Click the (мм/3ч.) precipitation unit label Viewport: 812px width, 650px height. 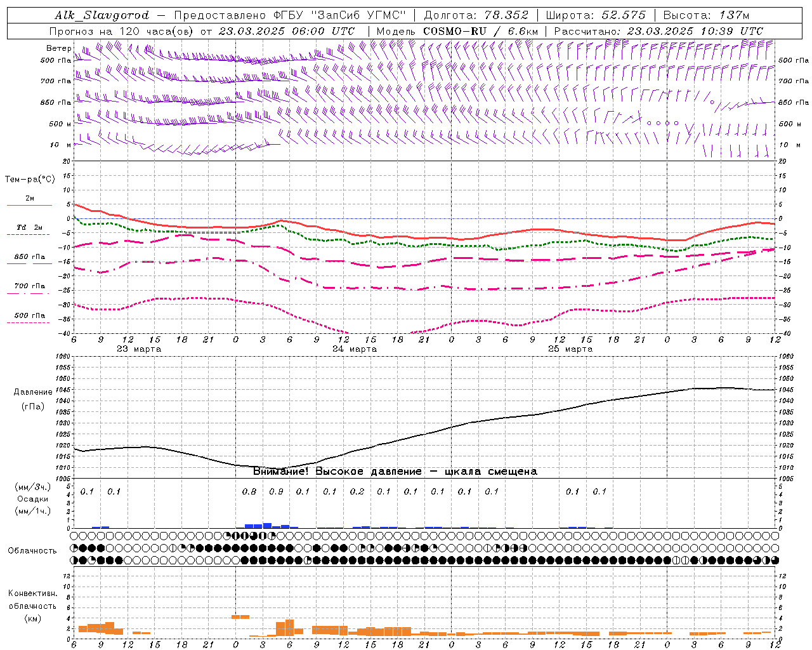[x=33, y=487]
